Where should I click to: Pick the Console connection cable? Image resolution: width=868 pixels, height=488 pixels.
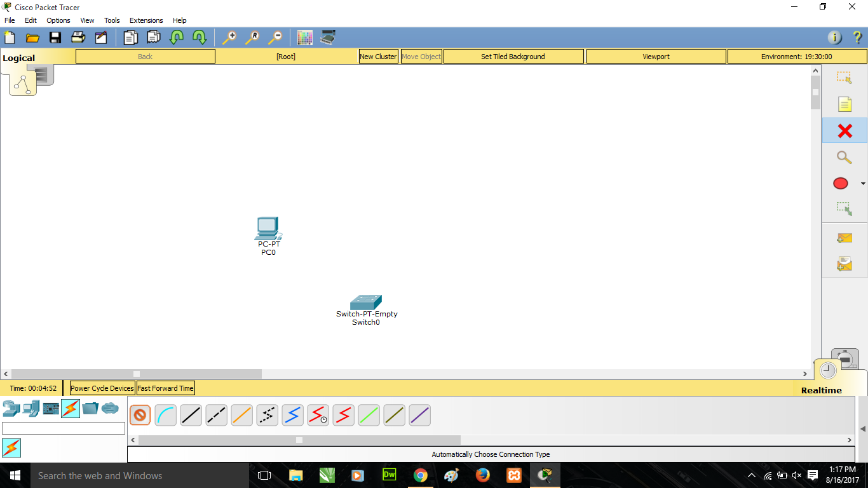(165, 415)
